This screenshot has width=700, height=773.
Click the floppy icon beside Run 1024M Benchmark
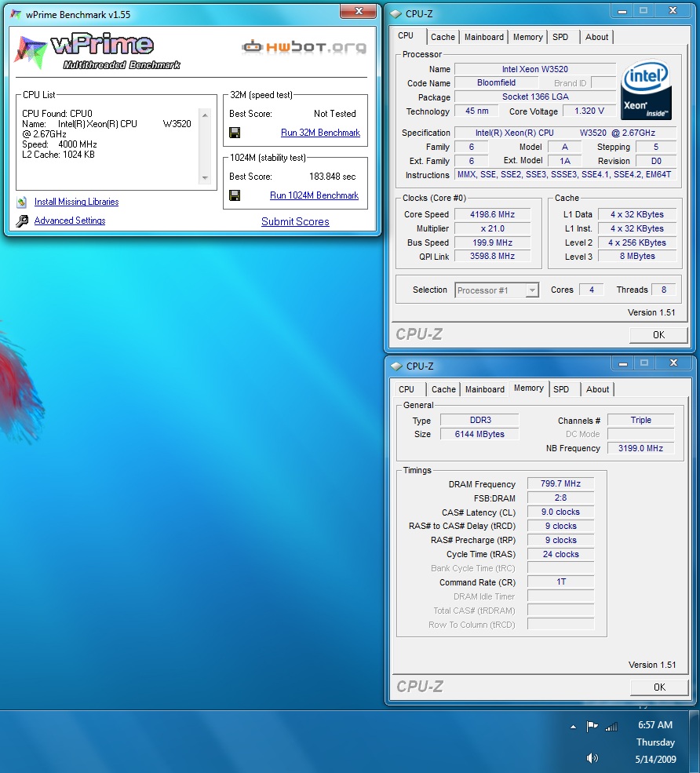point(235,195)
